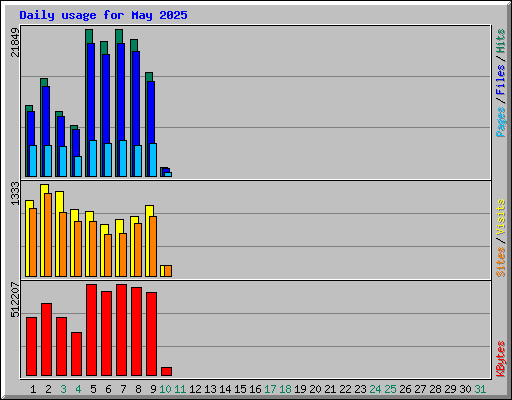Click green day 4 label
This screenshot has height=400, width=512.
point(78,389)
